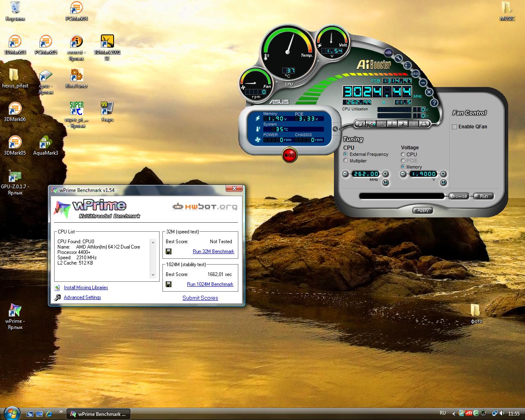This screenshot has width=525, height=420.
Task: Expand hidden tray icons arrow
Action: (453, 413)
